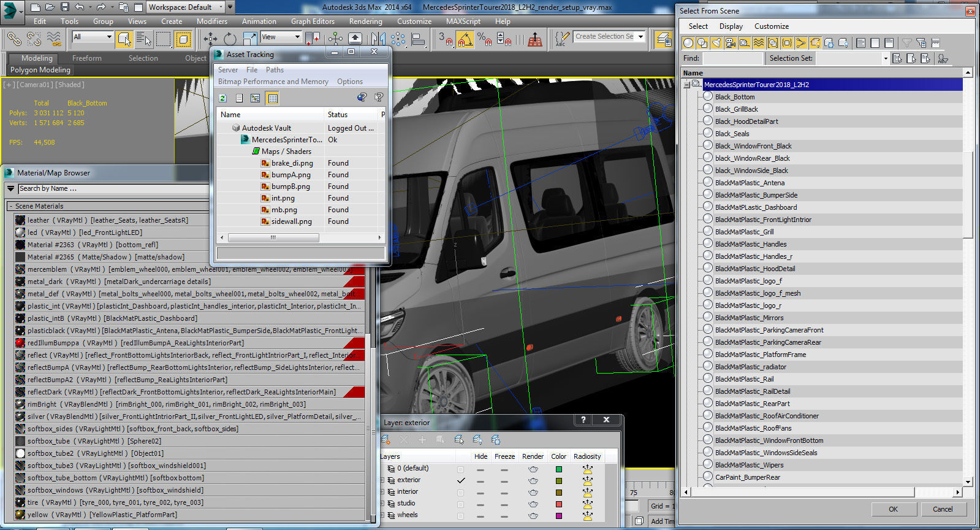Viewport: 980px width, 530px height.
Task: Click red color swatch of studio layer
Action: (x=558, y=504)
